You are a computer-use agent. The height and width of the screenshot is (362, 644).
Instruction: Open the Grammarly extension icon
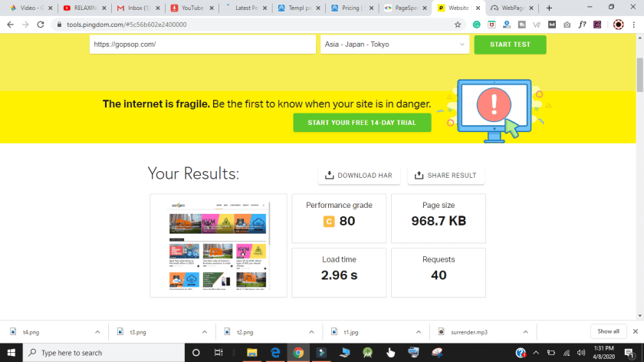(476, 25)
